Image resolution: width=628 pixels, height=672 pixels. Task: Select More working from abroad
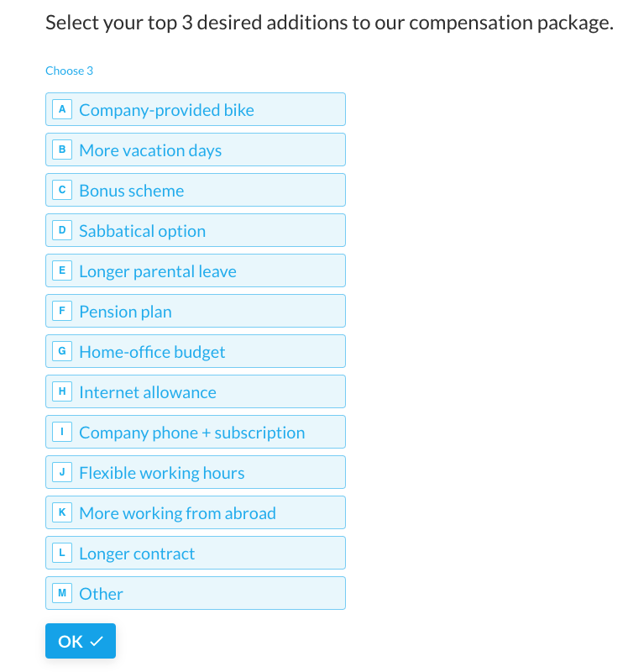coord(195,513)
